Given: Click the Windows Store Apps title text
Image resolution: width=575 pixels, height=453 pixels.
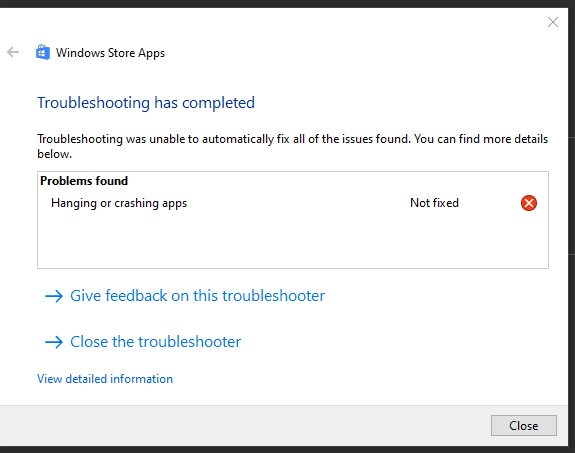Looking at the screenshot, I should point(110,53).
